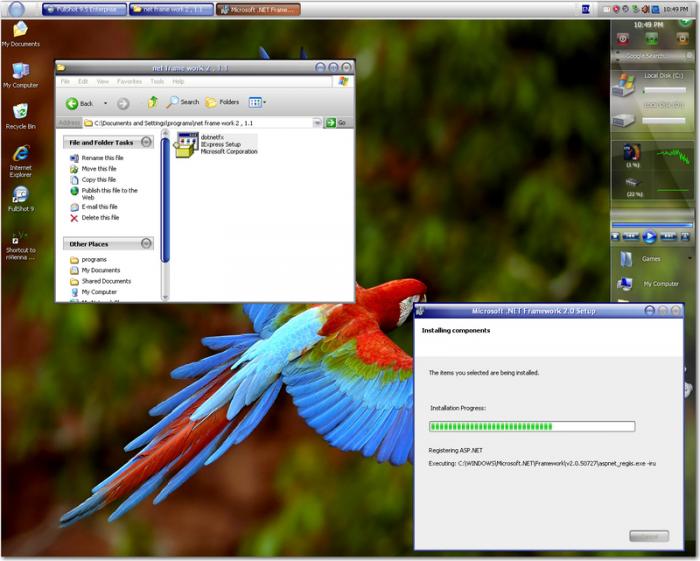Image resolution: width=700 pixels, height=561 pixels.
Task: Open the View menu in Explorer
Action: pyautogui.click(x=103, y=82)
